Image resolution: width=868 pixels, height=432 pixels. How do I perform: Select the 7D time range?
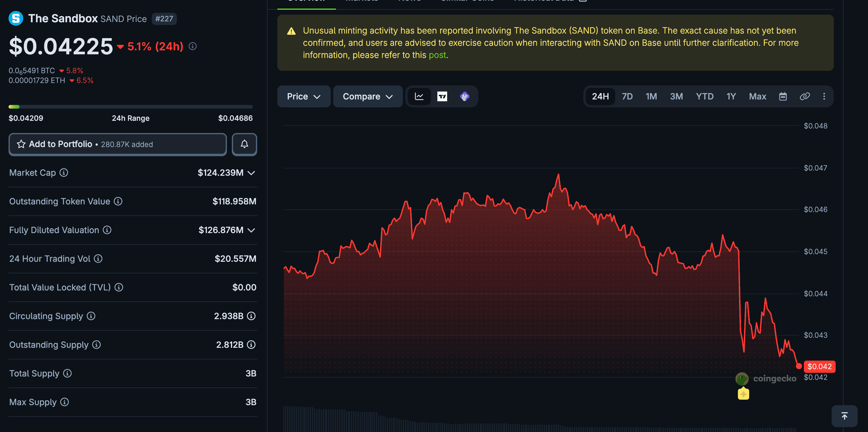point(627,96)
